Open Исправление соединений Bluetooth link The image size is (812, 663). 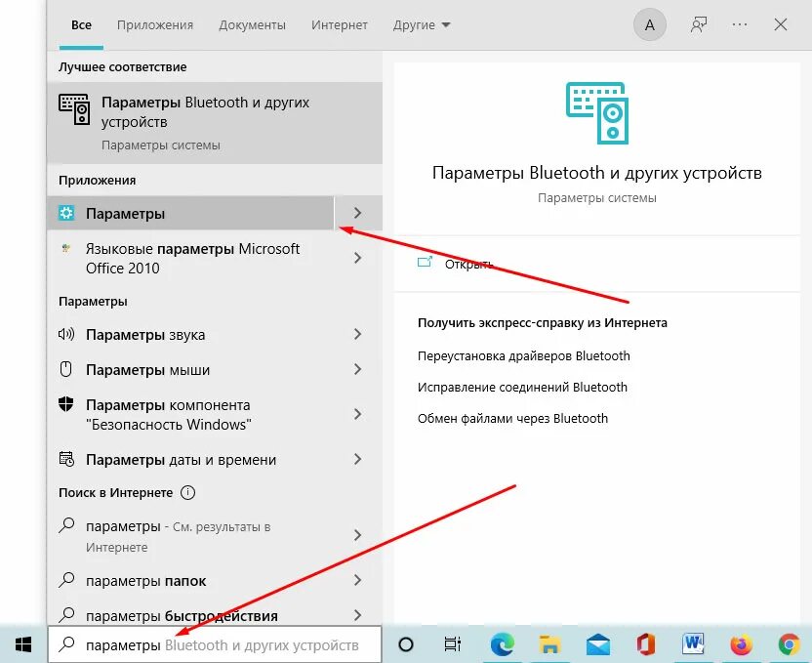pos(522,387)
